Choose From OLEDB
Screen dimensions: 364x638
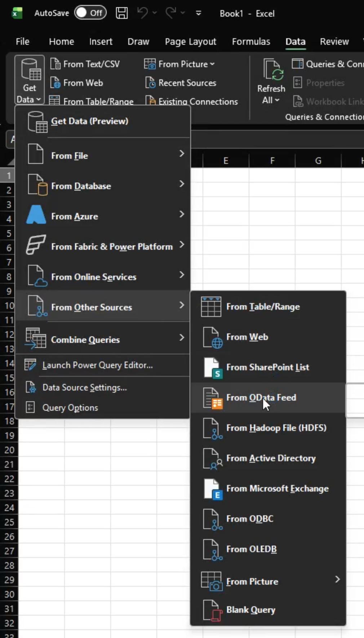pyautogui.click(x=268, y=549)
